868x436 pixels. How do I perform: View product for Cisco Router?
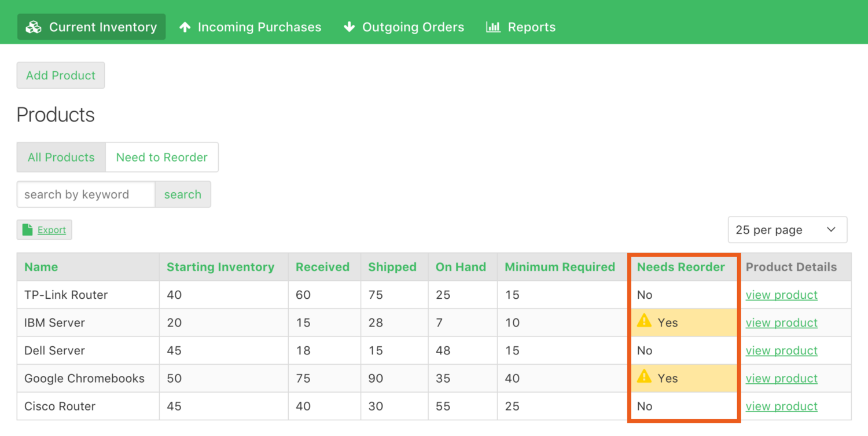pyautogui.click(x=781, y=406)
